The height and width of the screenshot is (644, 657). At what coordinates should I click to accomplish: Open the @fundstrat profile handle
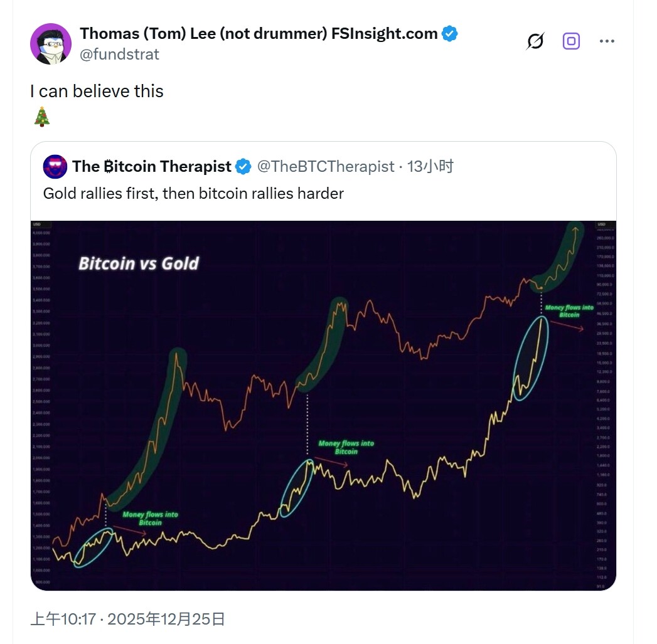[119, 55]
